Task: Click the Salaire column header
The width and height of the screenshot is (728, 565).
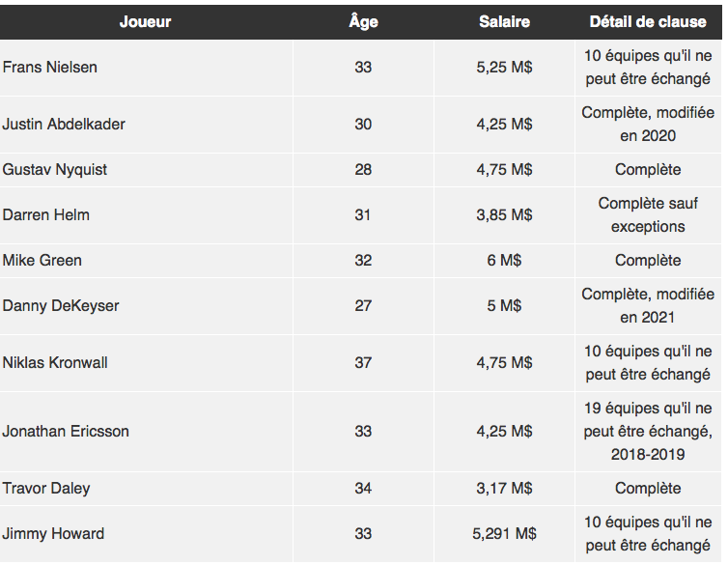Action: click(504, 22)
